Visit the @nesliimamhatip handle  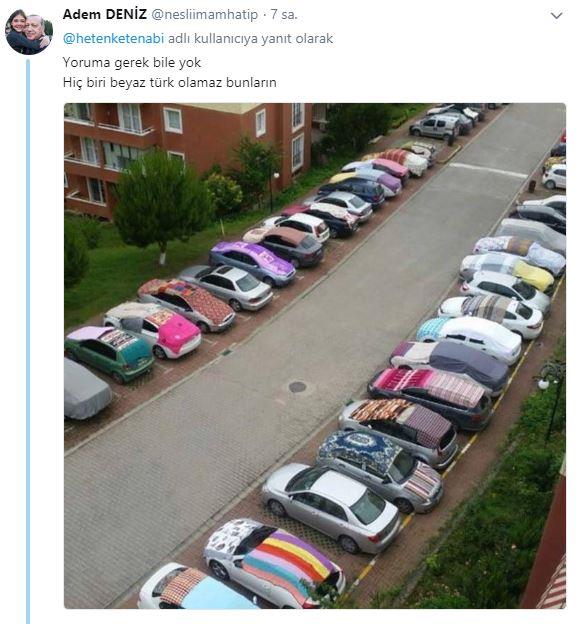[x=205, y=15]
